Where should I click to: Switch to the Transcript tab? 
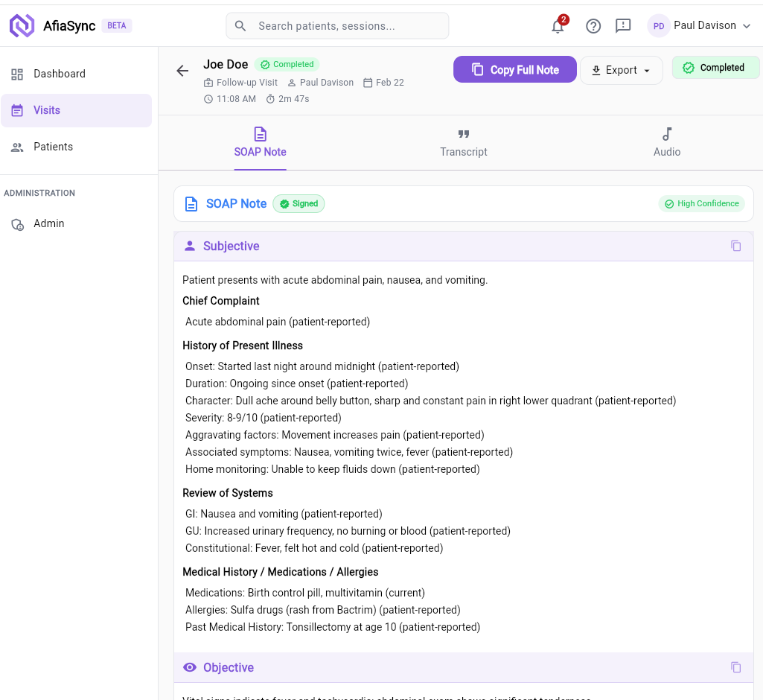[464, 144]
